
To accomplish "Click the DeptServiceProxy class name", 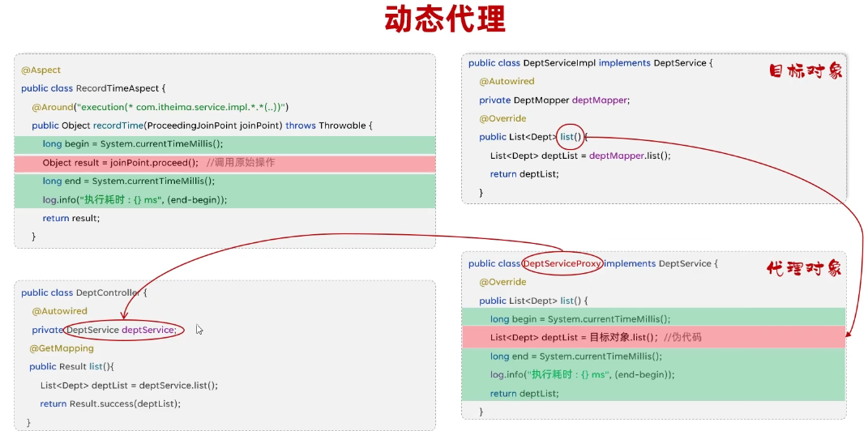I will tap(562, 264).
